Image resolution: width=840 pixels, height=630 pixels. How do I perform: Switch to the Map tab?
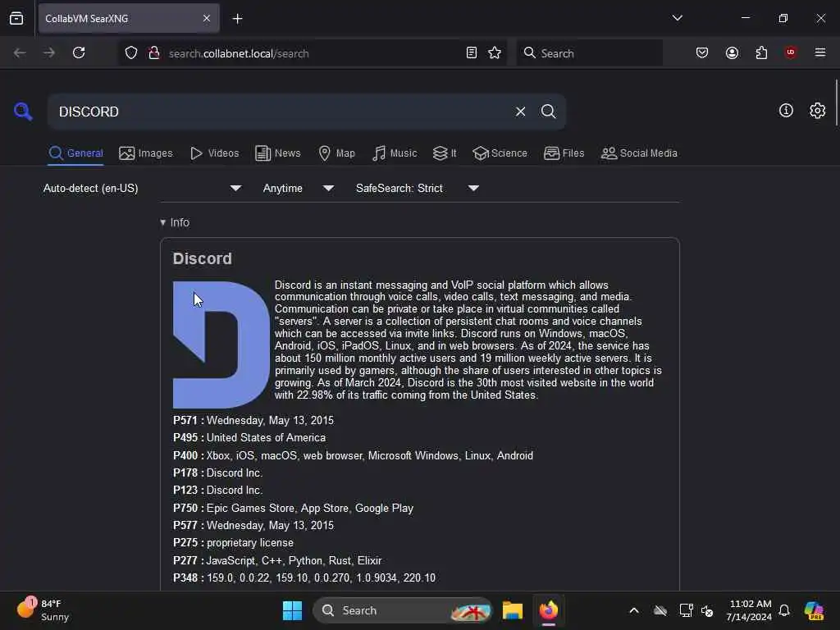point(336,153)
